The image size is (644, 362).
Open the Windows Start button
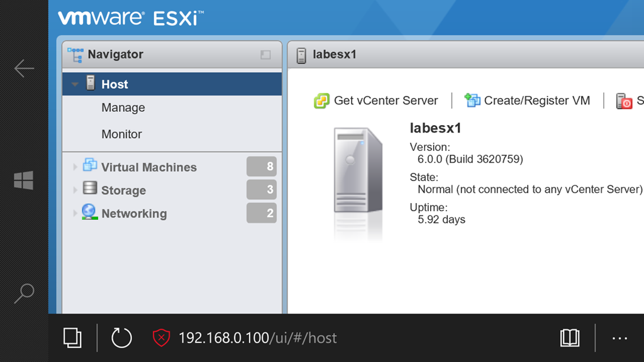tap(23, 180)
